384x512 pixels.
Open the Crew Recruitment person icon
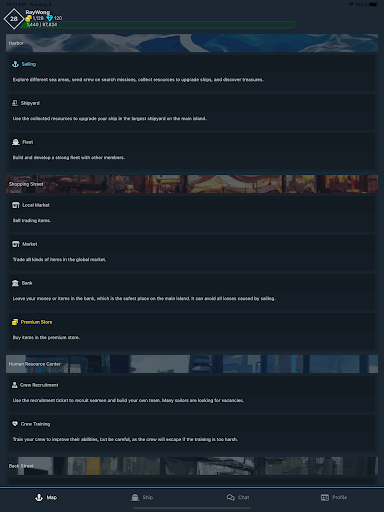[15, 385]
